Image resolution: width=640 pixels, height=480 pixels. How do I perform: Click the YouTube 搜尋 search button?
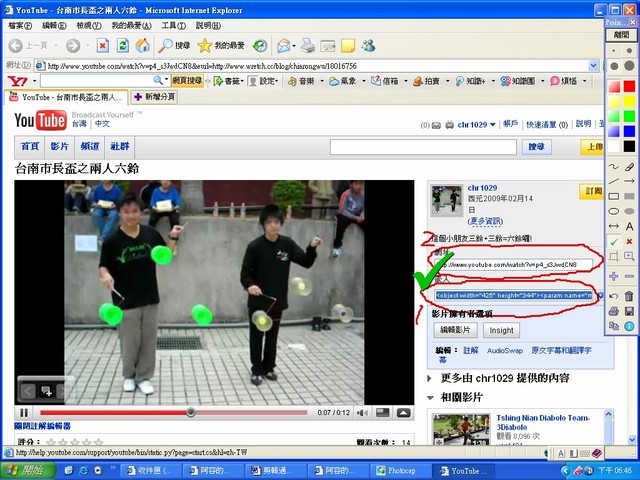(536, 147)
